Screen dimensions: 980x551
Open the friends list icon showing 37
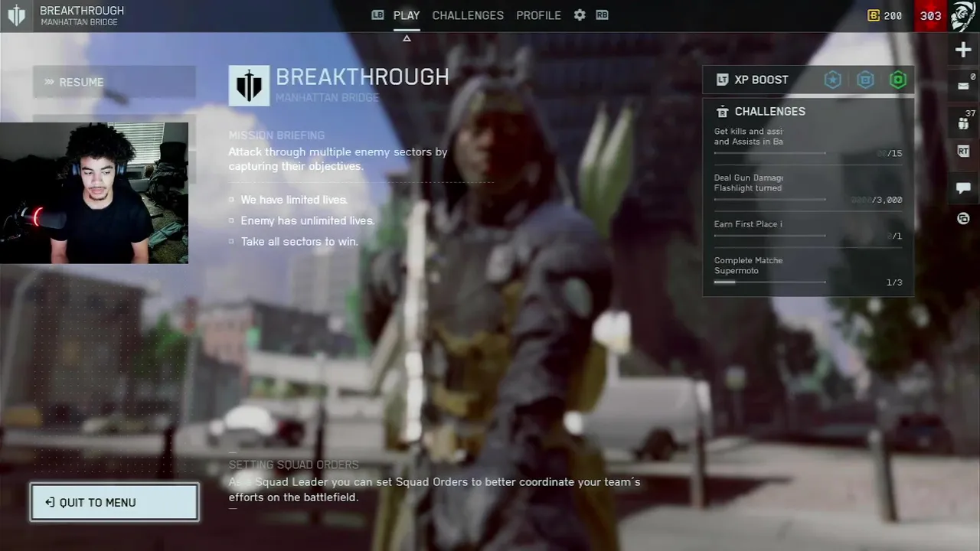point(963,123)
